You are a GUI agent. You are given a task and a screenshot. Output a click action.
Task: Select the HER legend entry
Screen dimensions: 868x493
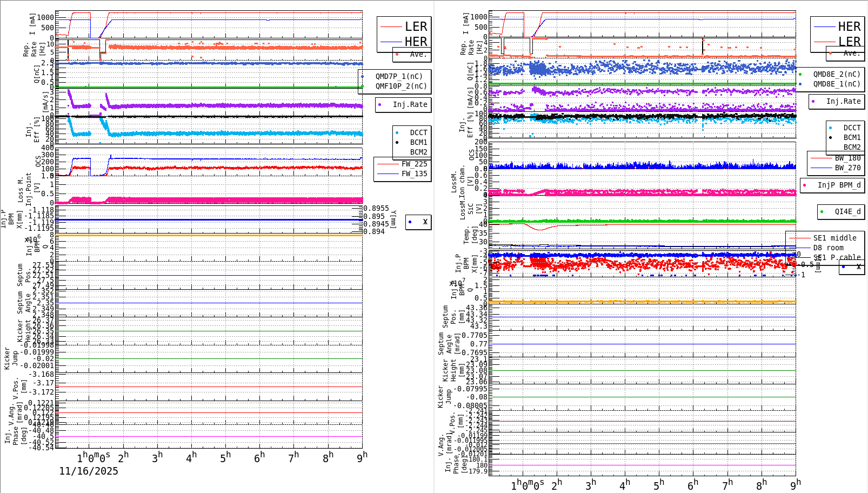click(416, 41)
